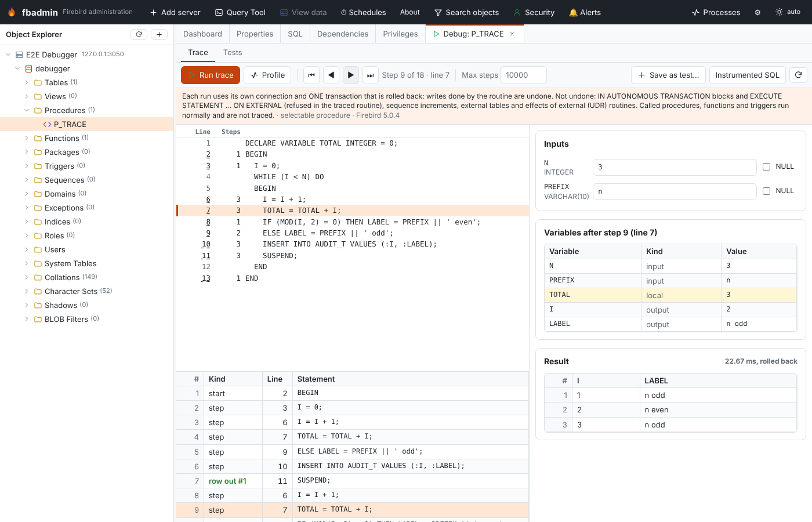The image size is (812, 522).
Task: Open Search objects
Action: [466, 12]
